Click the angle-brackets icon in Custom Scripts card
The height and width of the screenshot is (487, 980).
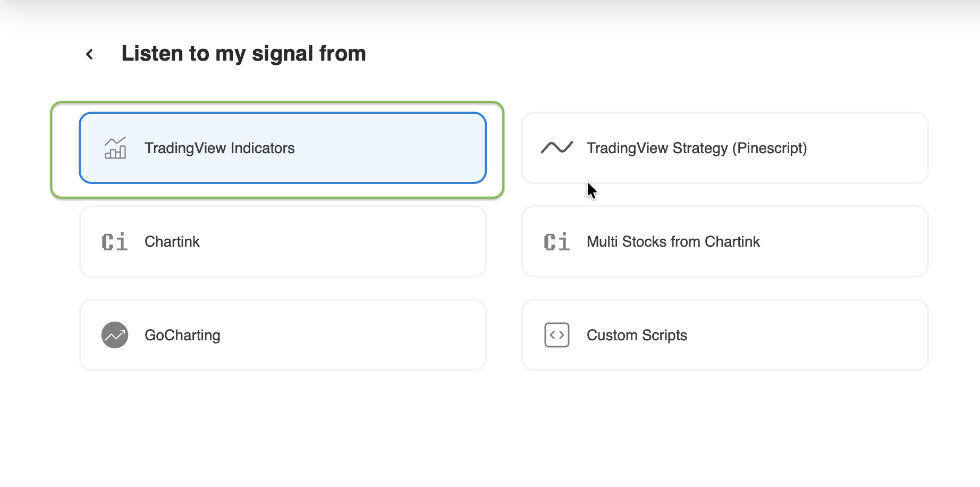click(x=556, y=335)
